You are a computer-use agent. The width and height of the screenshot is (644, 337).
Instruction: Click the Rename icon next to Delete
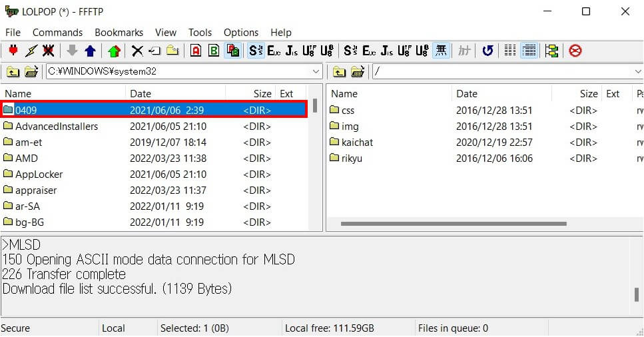point(155,51)
